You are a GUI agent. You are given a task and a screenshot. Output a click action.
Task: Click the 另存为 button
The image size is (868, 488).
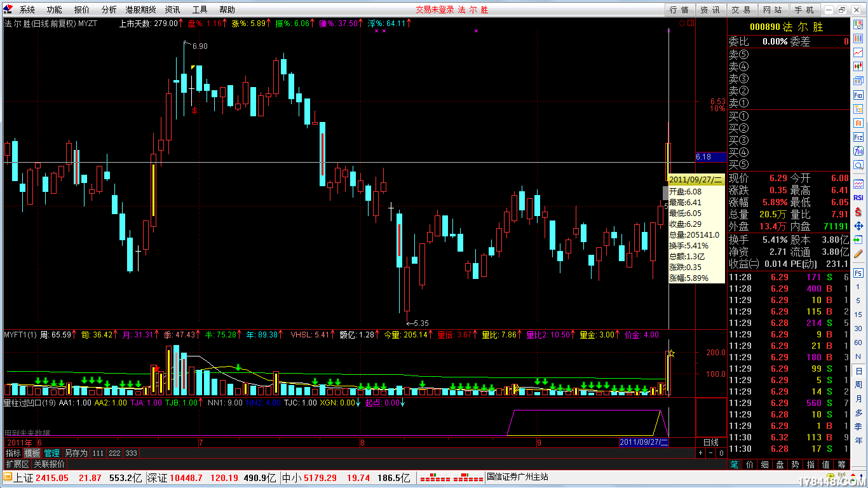76,453
